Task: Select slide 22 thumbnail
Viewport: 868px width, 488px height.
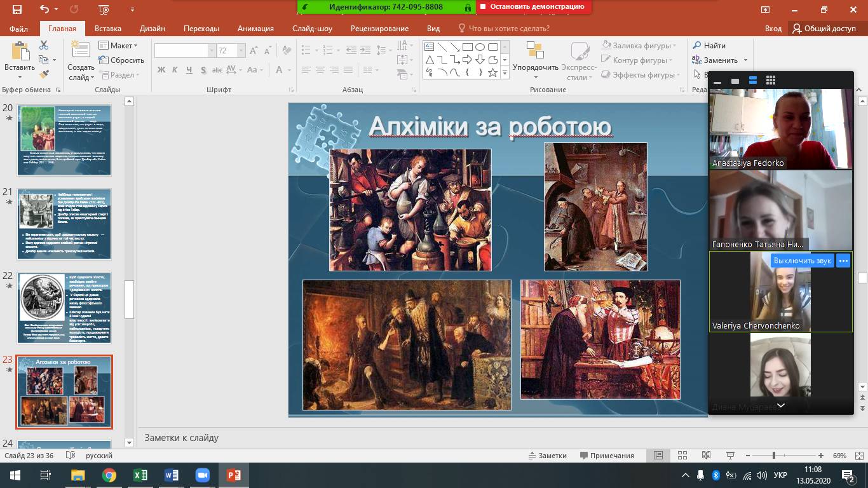Action: (x=64, y=308)
